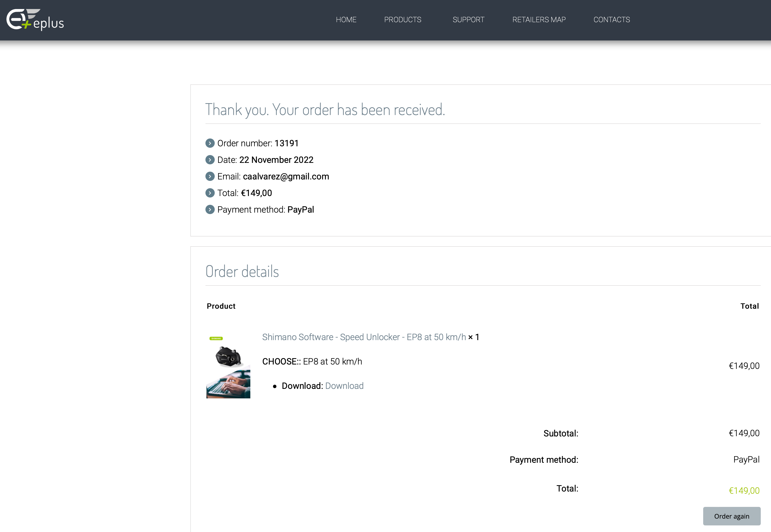
Task: Click the arrow bullet beside Total €149,00
Action: [210, 193]
